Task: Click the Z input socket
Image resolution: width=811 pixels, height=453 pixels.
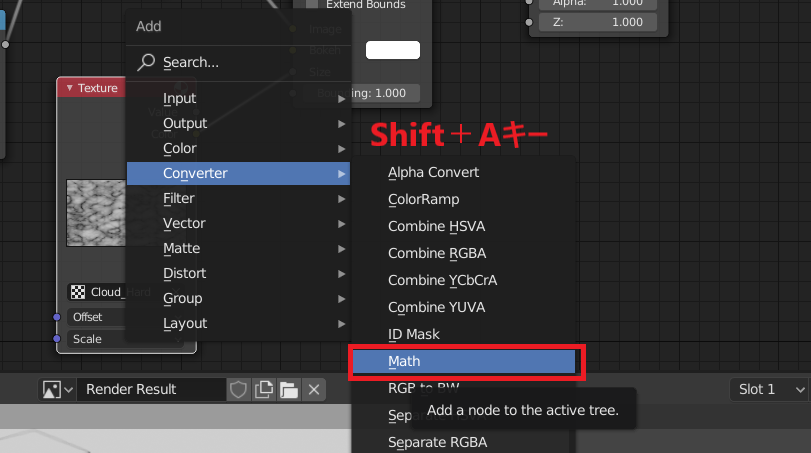Action: click(x=529, y=22)
